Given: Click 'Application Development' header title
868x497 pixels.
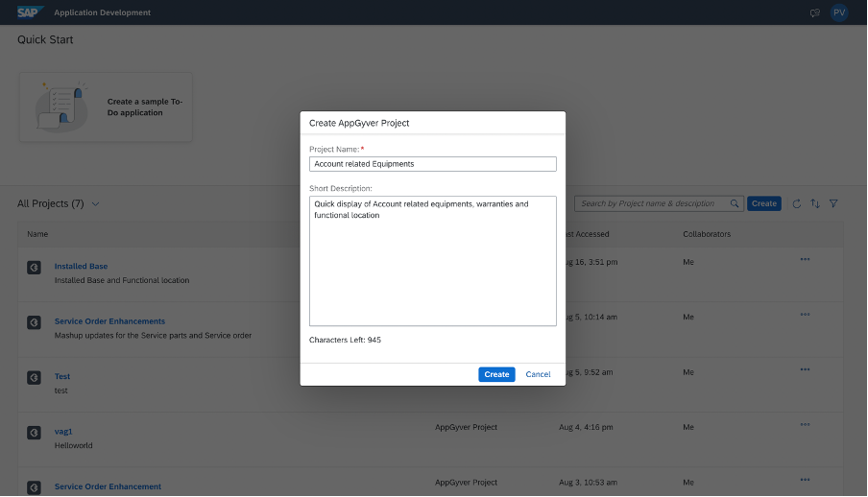Looking at the screenshot, I should [x=103, y=12].
